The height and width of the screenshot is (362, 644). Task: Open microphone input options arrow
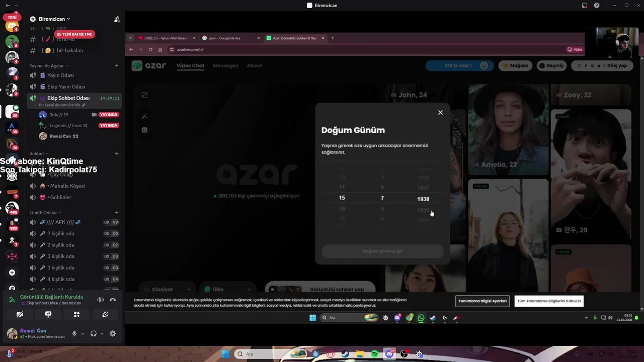point(83,333)
